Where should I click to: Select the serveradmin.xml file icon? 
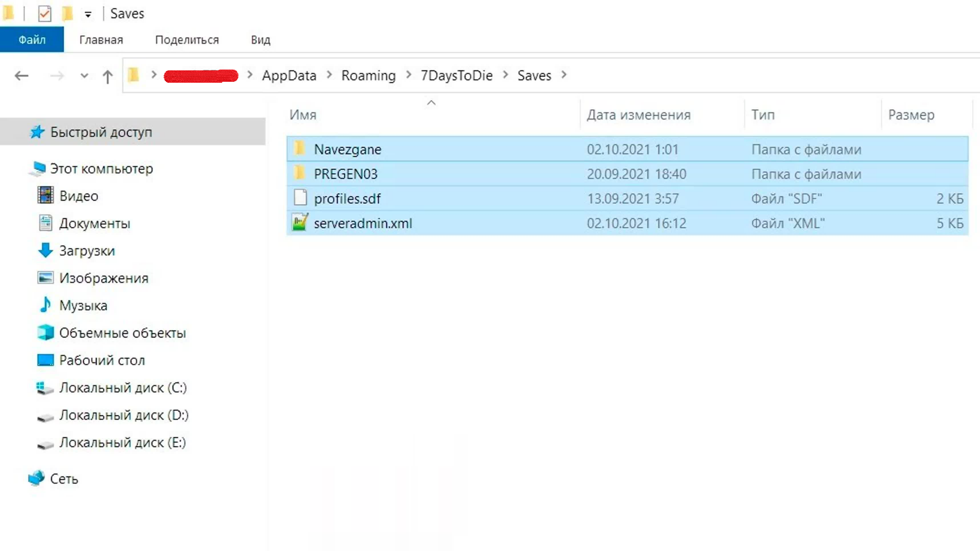pos(300,222)
